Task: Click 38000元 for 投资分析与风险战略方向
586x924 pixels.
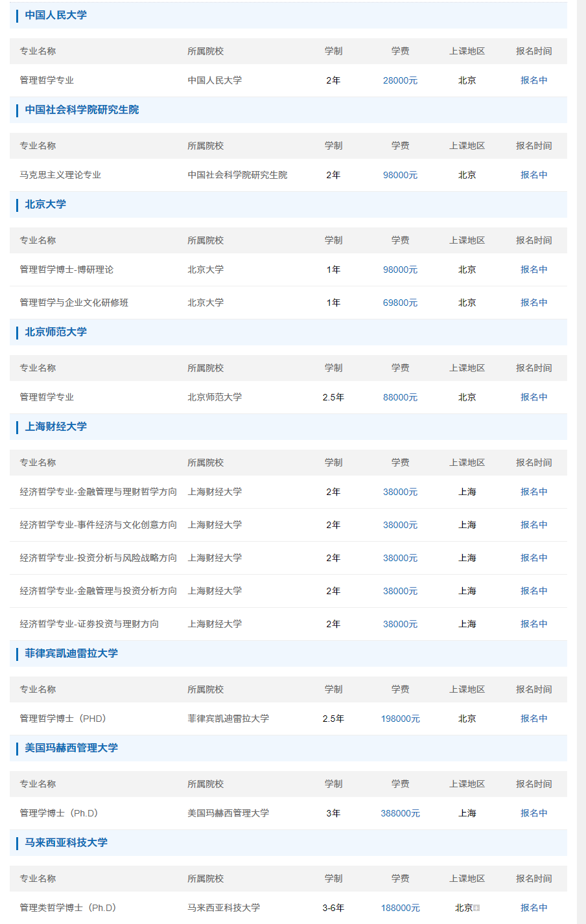Action: 400,558
